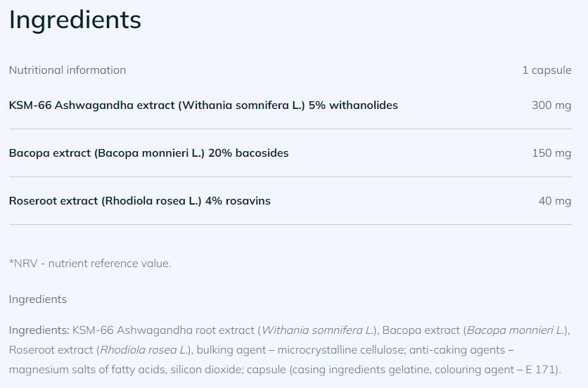Viewport: 588px width, 388px height.
Task: Click the 1 capsule column header
Action: coord(547,70)
